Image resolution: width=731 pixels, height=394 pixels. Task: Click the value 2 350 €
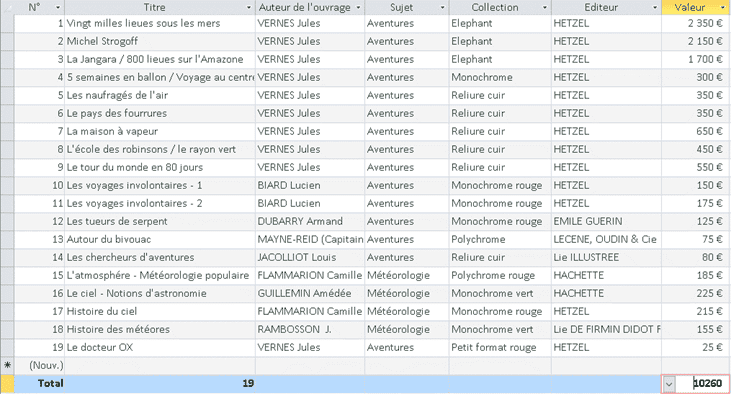click(705, 23)
